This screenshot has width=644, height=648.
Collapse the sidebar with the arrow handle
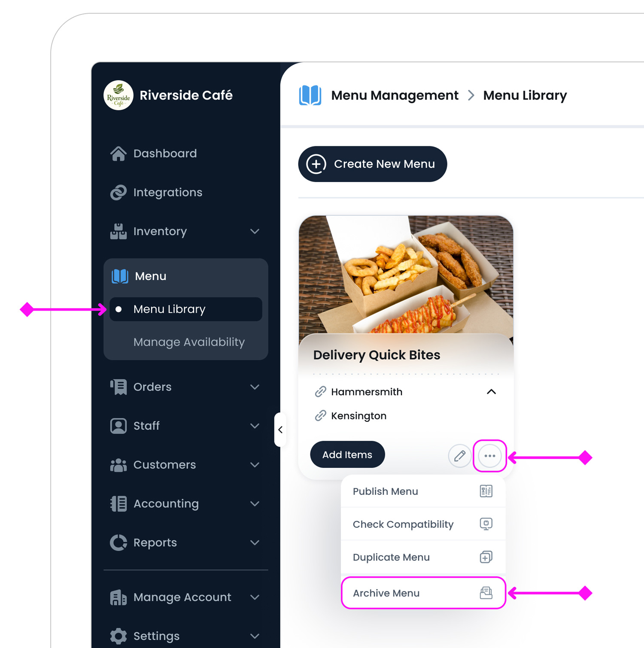pos(280,430)
